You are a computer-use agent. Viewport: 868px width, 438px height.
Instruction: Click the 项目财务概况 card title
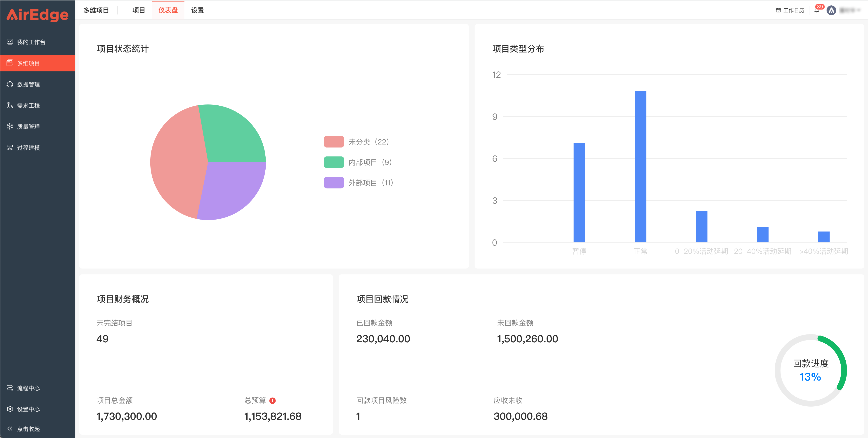click(x=123, y=299)
